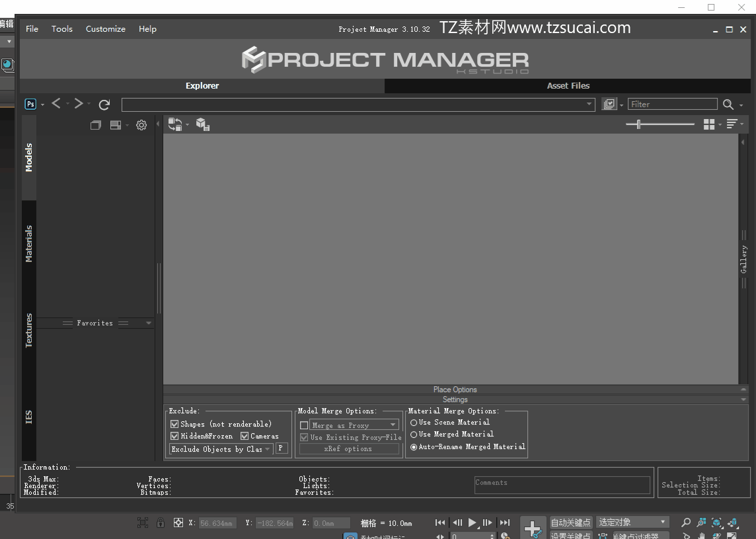
Task: Click the batch selection icon left of Filter
Action: coord(609,104)
